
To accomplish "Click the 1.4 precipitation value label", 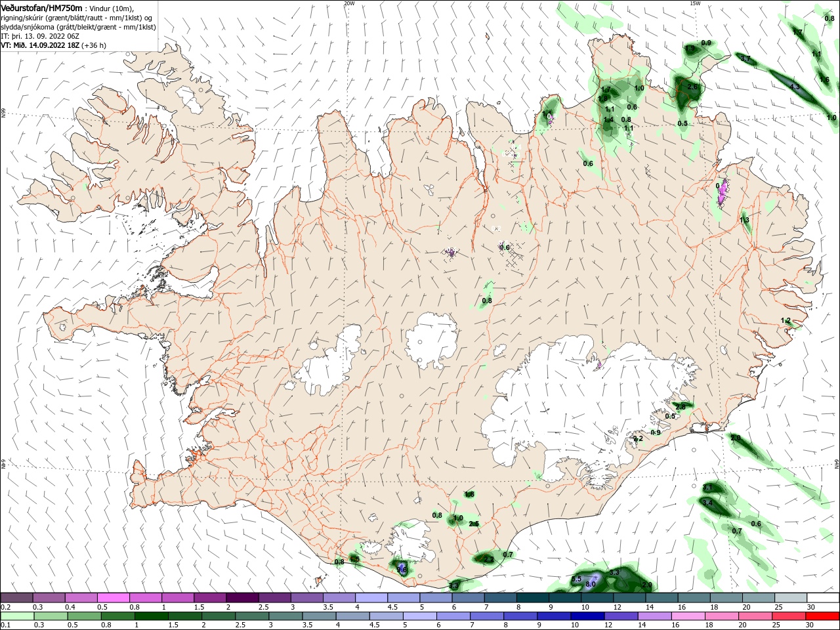I will [x=608, y=119].
